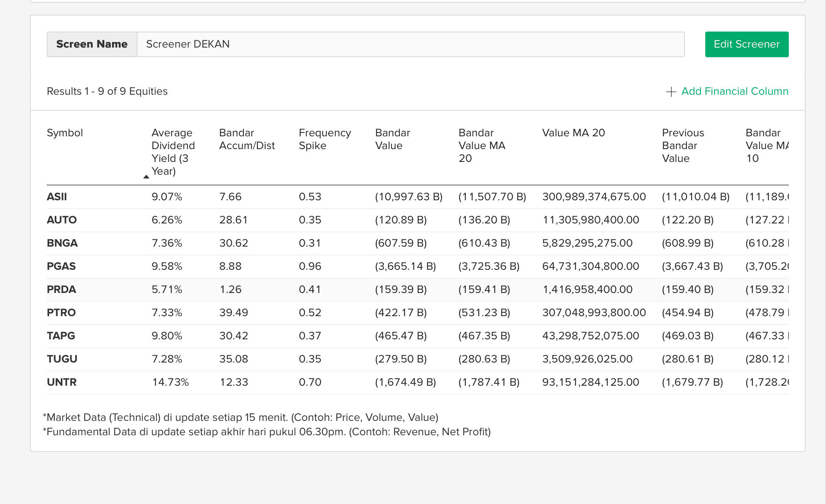The width and height of the screenshot is (826, 504).
Task: Sort by Bandar Value column header
Action: point(393,139)
